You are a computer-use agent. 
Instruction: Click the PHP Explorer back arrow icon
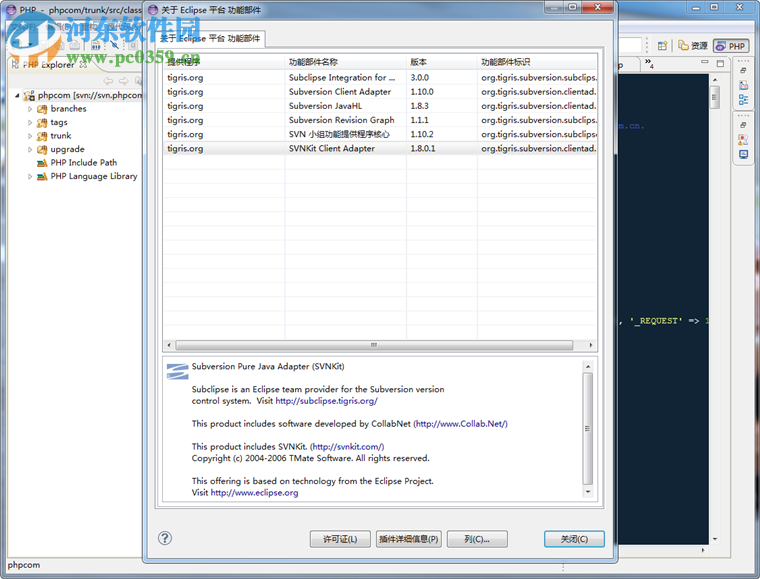(x=108, y=81)
